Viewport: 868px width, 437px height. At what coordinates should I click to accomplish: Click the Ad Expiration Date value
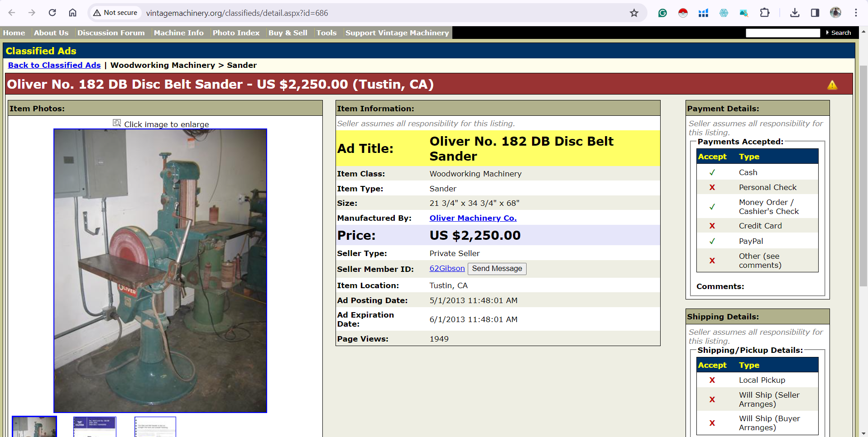473,319
